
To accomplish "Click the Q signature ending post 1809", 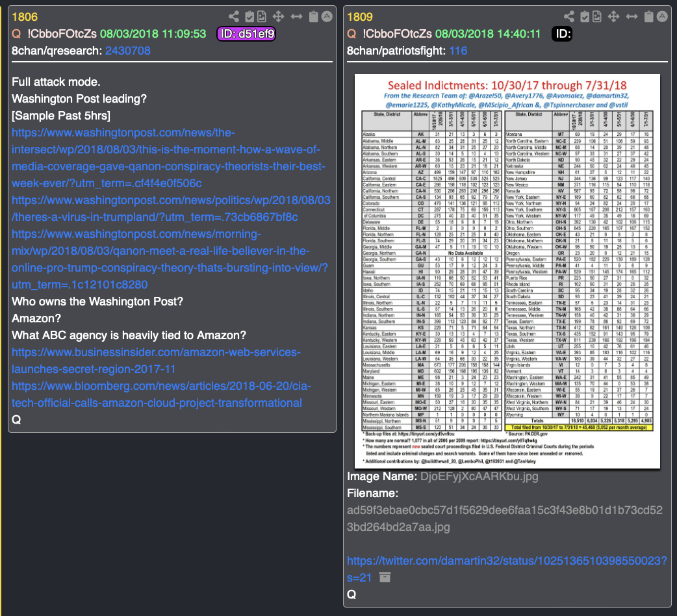I will click(351, 595).
